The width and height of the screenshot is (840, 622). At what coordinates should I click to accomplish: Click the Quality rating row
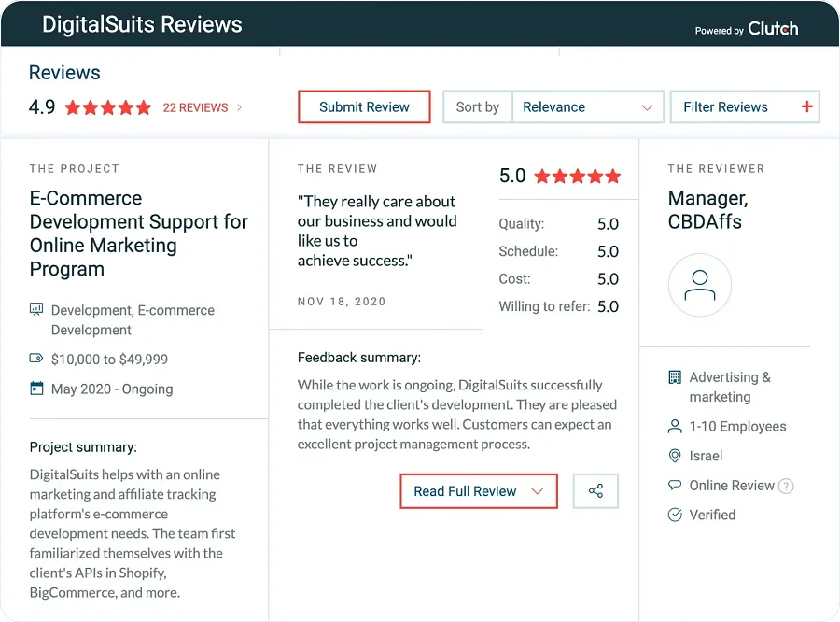(558, 223)
